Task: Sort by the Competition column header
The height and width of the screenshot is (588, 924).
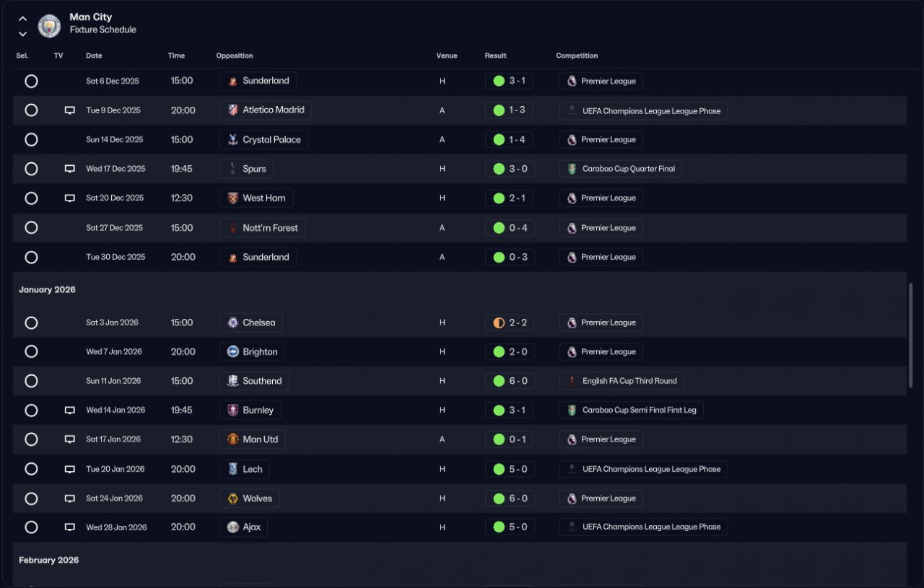Action: pos(577,56)
